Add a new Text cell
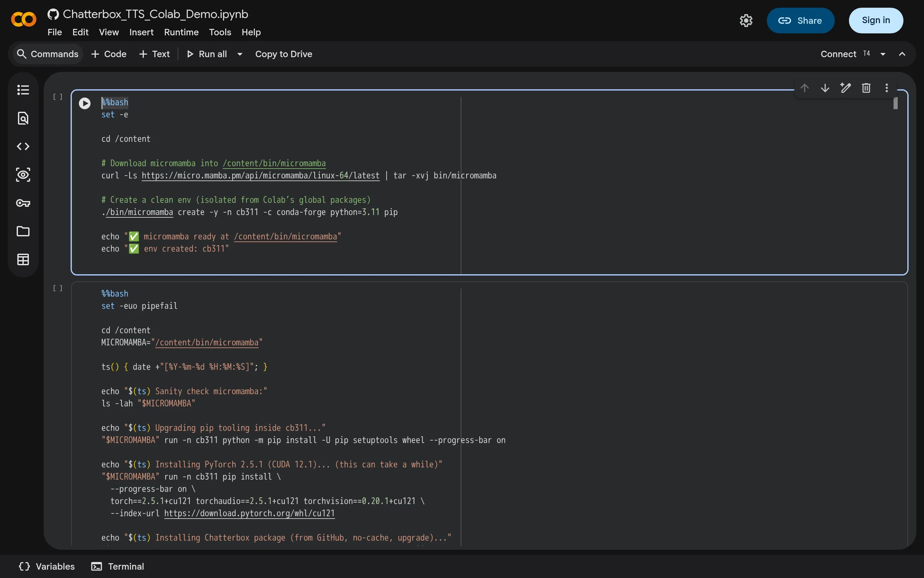Image resolution: width=924 pixels, height=578 pixels. coord(155,54)
